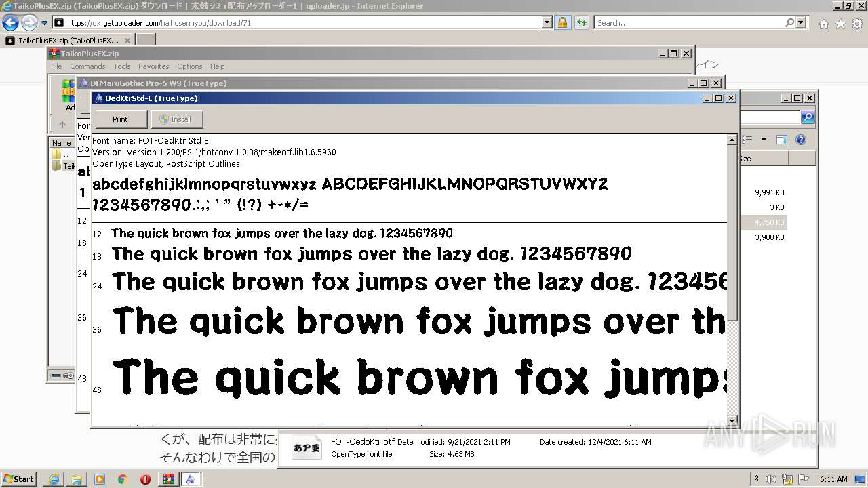
Task: Switch to font viewer taskbar button
Action: [x=191, y=479]
